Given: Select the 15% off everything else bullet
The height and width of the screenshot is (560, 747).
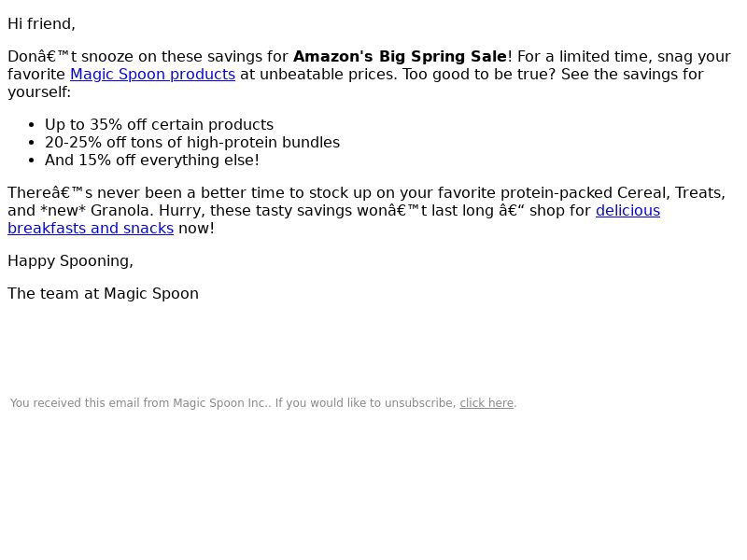Looking at the screenshot, I should (x=152, y=160).
